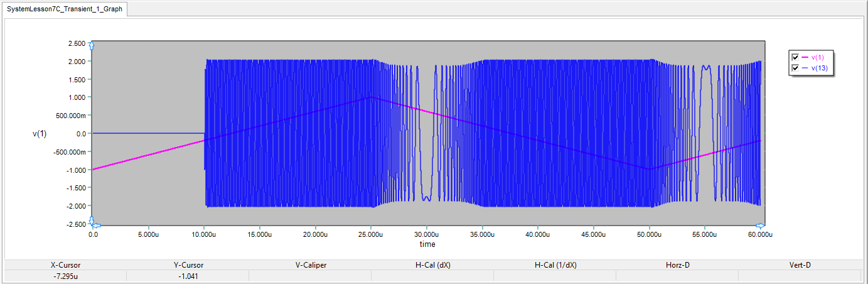Click the empty V-Caliper value cell
868x284 pixels.
tap(310, 276)
